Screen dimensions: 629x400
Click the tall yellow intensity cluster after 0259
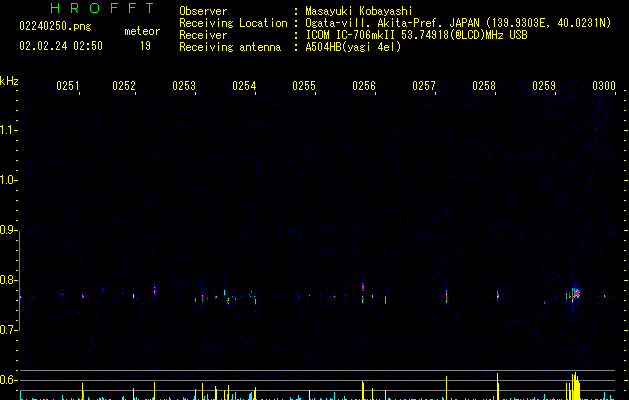574,386
